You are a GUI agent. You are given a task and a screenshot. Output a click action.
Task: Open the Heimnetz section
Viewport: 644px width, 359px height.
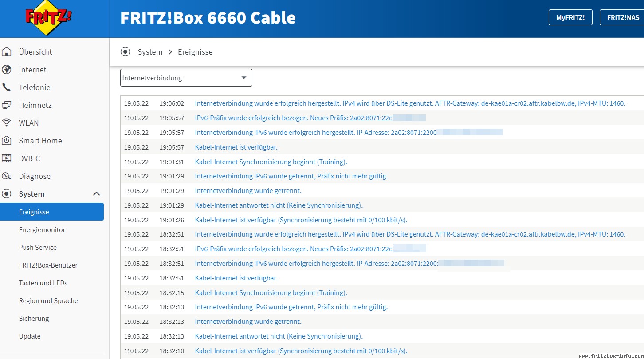coord(35,105)
